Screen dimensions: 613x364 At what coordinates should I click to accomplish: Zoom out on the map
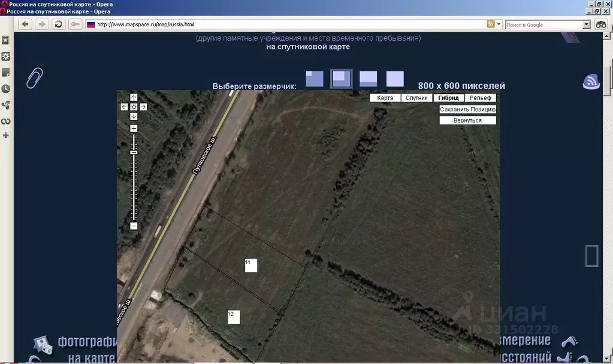tap(134, 226)
